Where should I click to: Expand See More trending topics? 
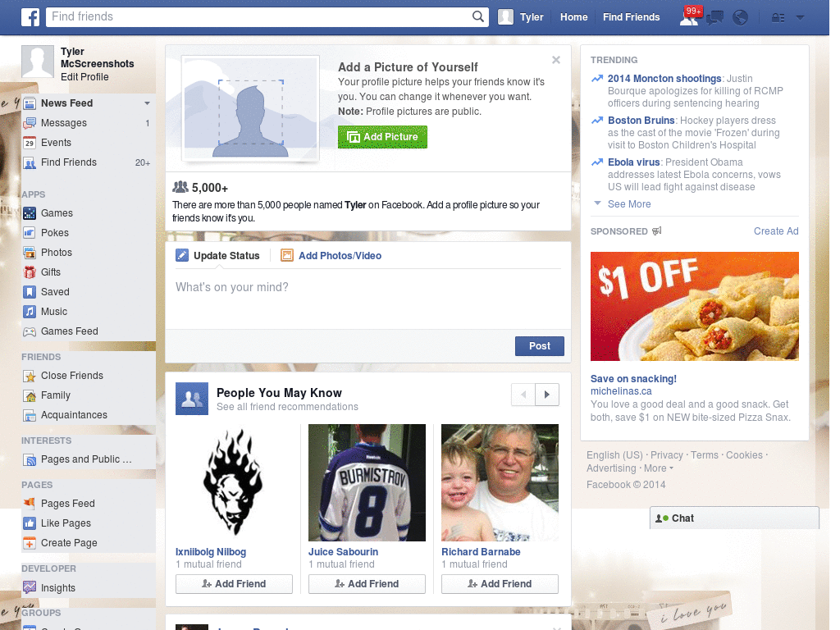pyautogui.click(x=629, y=204)
